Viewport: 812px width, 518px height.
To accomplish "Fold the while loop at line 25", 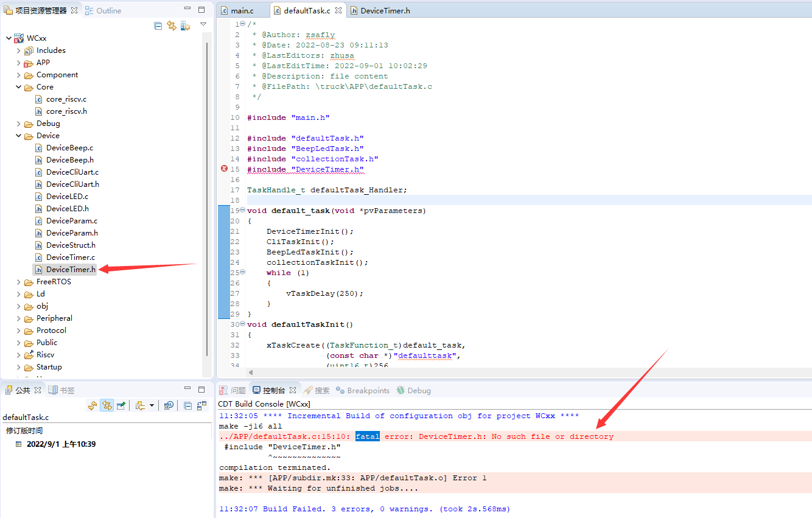I will [242, 273].
